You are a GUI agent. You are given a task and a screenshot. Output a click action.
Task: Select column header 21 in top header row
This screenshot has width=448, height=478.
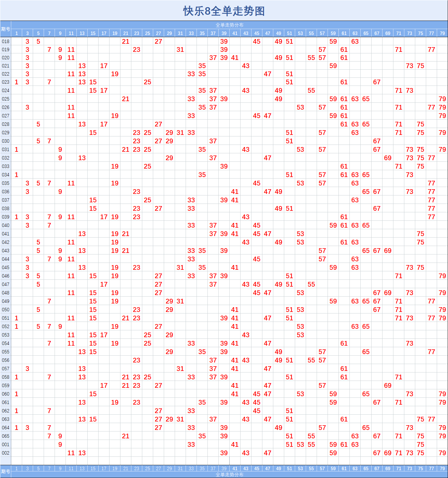coord(126,33)
